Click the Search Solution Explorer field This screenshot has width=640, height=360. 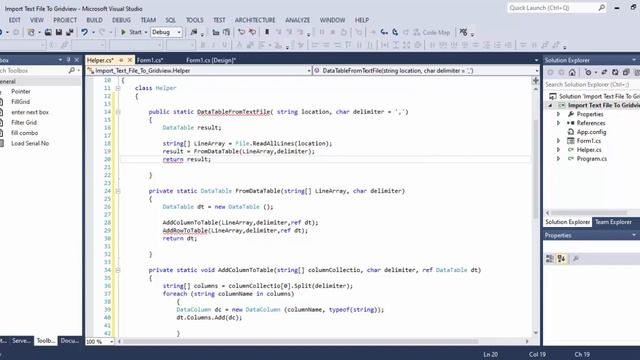click(592, 84)
